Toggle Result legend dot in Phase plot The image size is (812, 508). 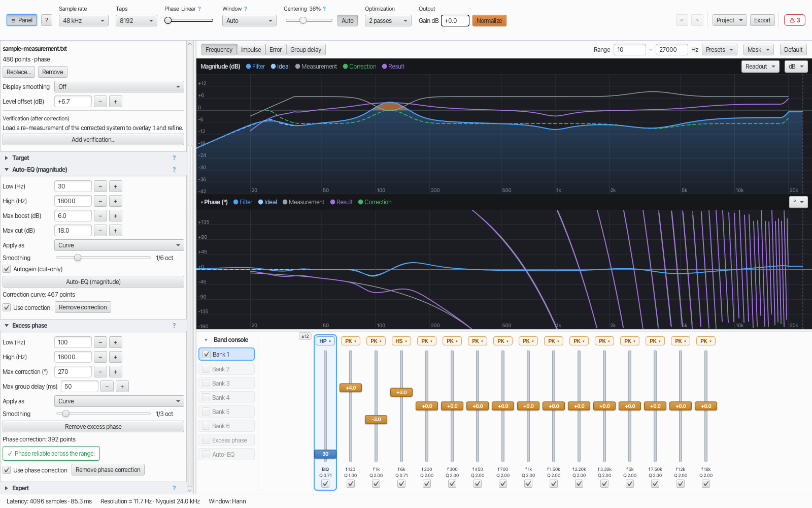tap(333, 202)
